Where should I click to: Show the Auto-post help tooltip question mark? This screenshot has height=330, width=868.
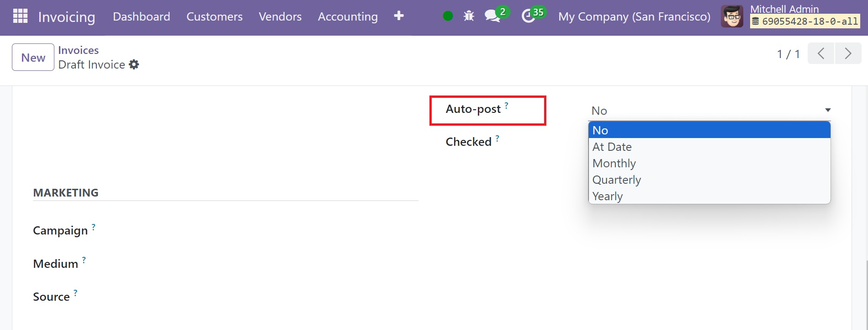pyautogui.click(x=507, y=105)
